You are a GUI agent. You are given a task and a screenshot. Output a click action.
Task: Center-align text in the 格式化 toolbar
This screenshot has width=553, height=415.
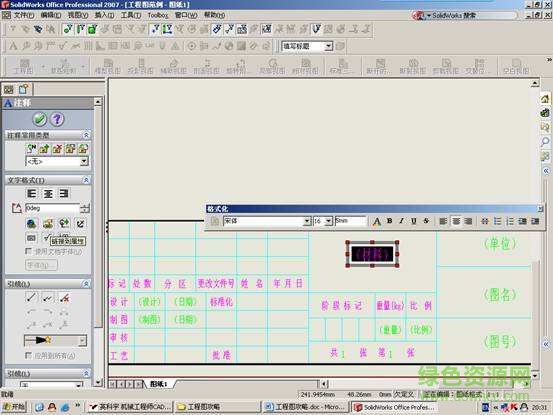coord(456,221)
